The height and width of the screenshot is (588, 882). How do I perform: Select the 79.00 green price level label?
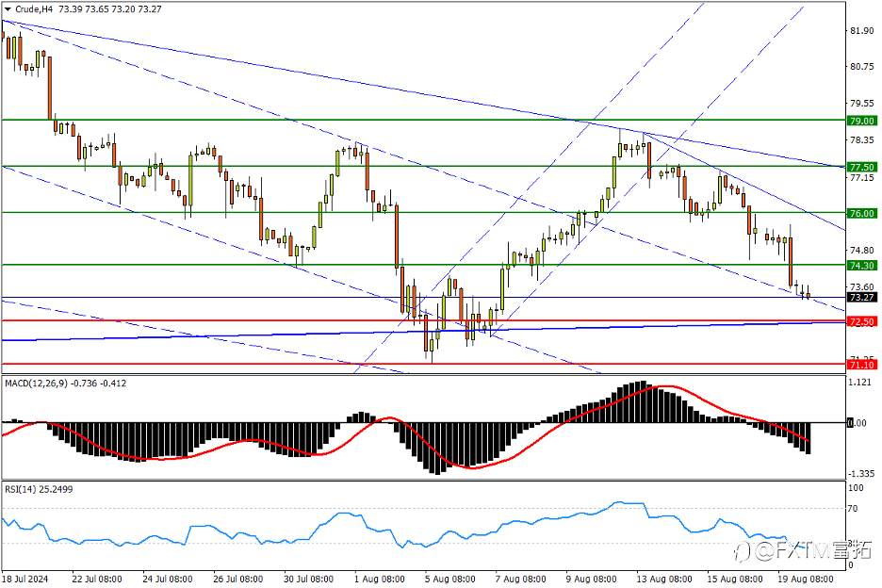[x=862, y=121]
